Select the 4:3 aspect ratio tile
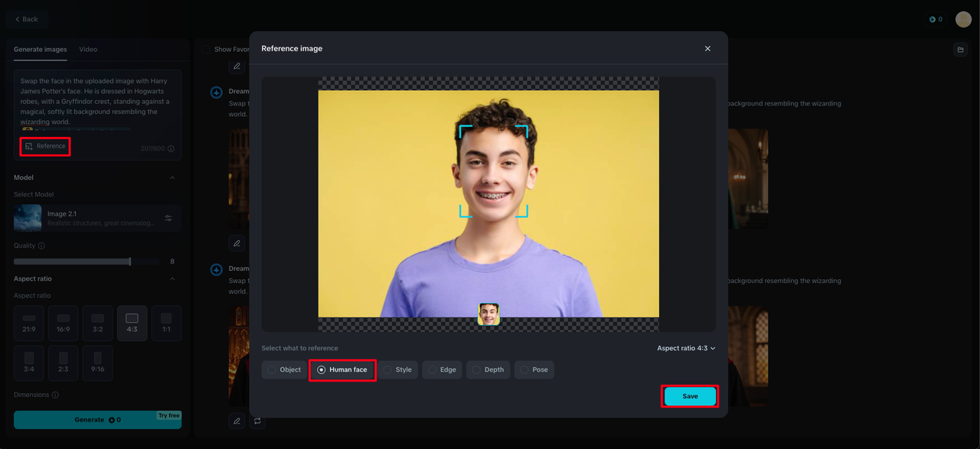980x449 pixels. 132,323
